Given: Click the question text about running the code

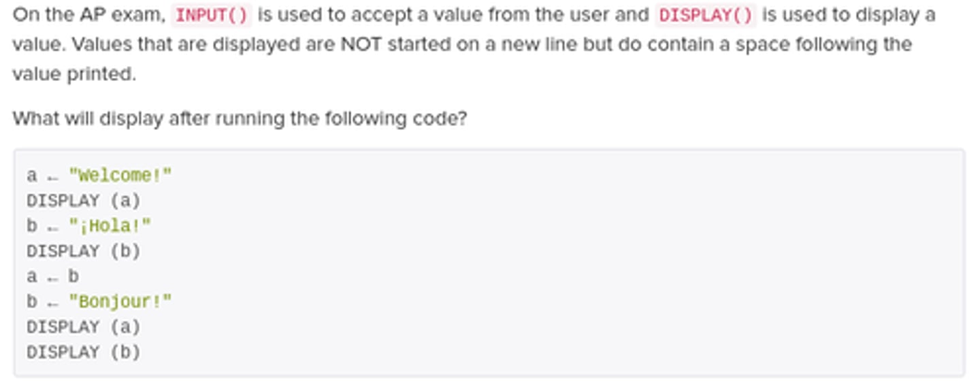Looking at the screenshot, I should click(x=240, y=118).
